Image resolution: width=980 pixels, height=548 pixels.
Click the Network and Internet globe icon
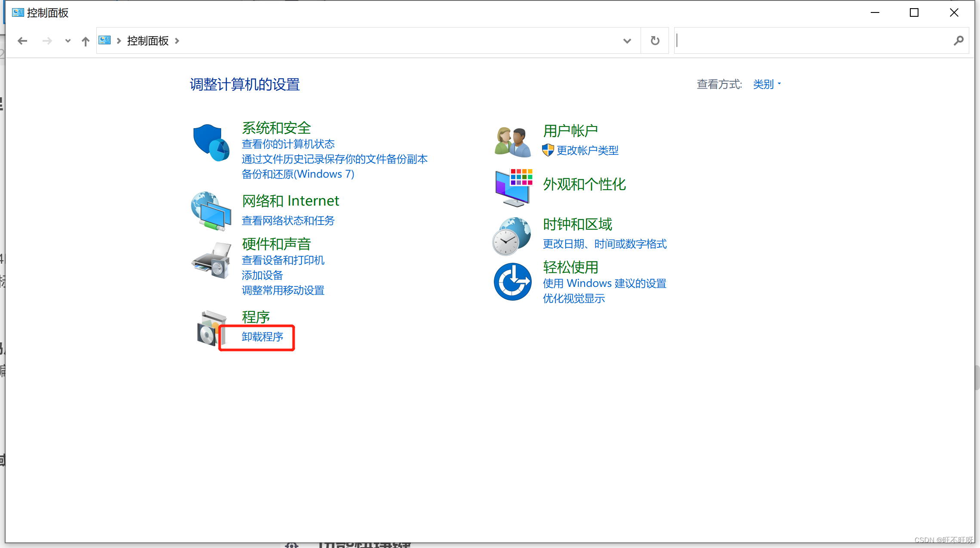pyautogui.click(x=211, y=211)
